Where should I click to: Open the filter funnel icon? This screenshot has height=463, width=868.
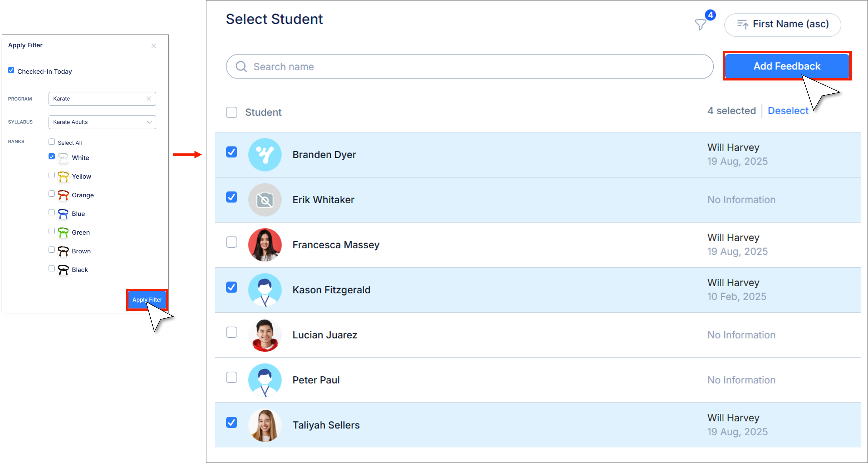pos(701,25)
